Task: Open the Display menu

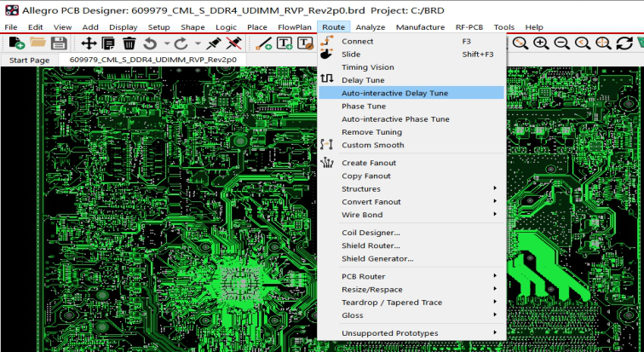Action: [x=124, y=27]
